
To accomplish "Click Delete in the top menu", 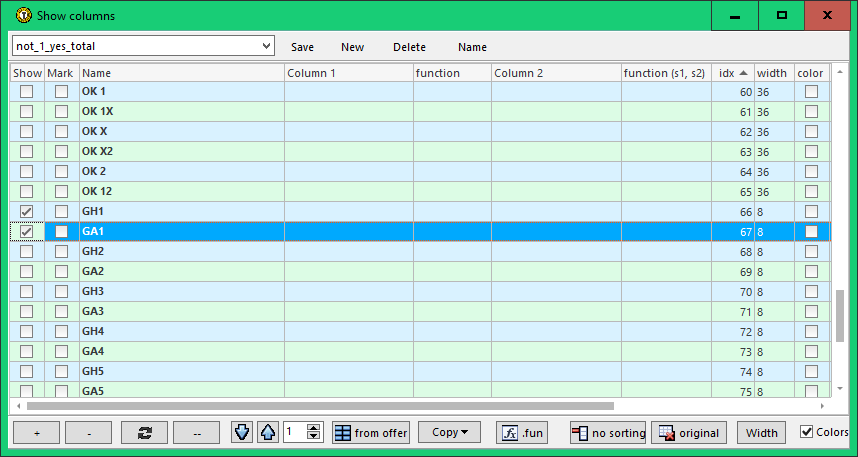I will [409, 47].
